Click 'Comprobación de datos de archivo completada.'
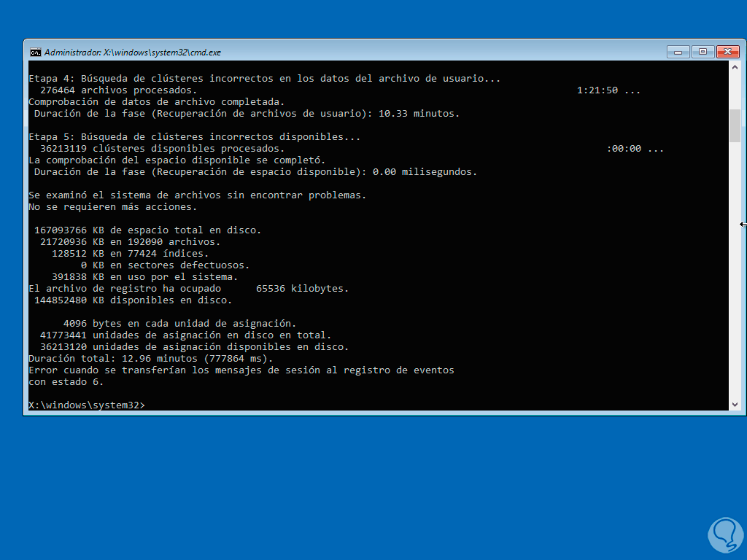This screenshot has height=560, width=747. pos(156,102)
